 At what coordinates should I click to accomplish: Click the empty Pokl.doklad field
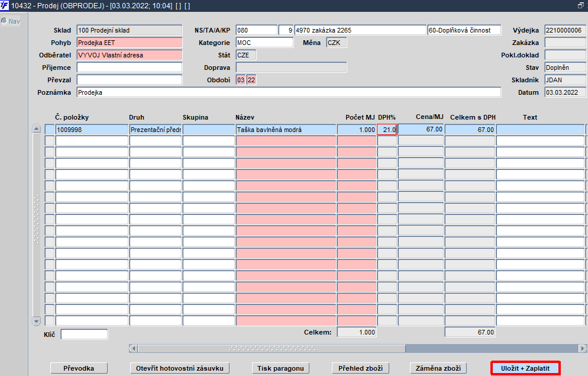(565, 55)
